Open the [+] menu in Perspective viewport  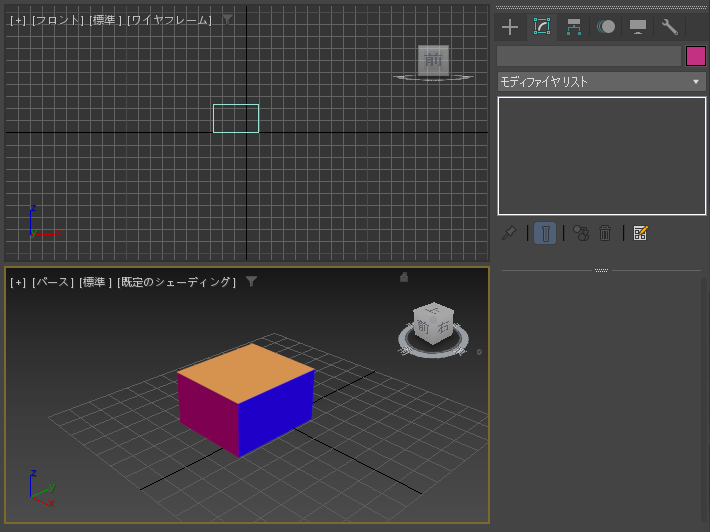point(18,282)
